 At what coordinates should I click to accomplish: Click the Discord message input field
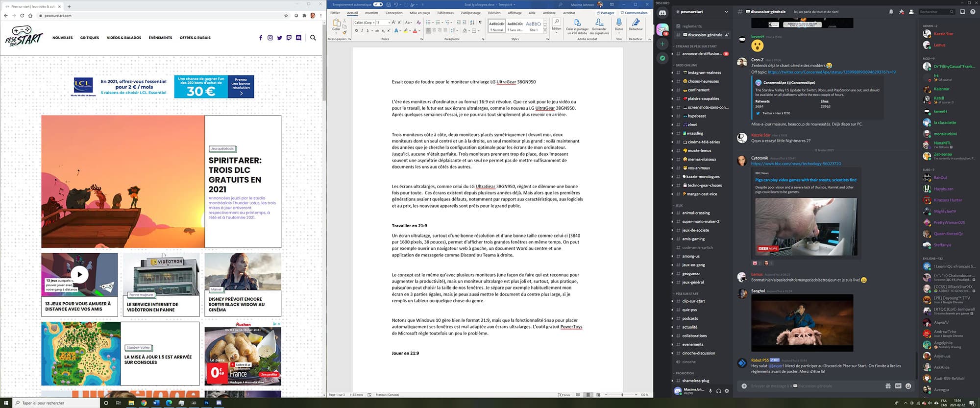(x=813, y=386)
